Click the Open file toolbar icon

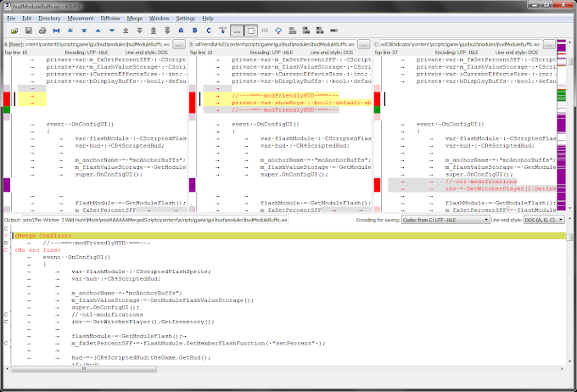click(14, 31)
